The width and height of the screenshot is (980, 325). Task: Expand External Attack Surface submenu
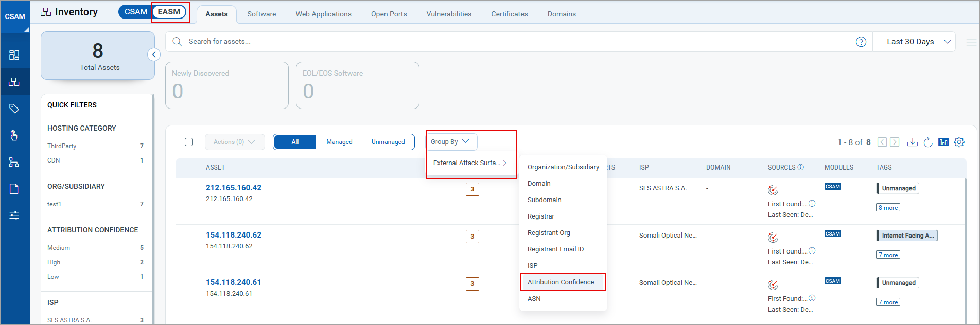470,163
